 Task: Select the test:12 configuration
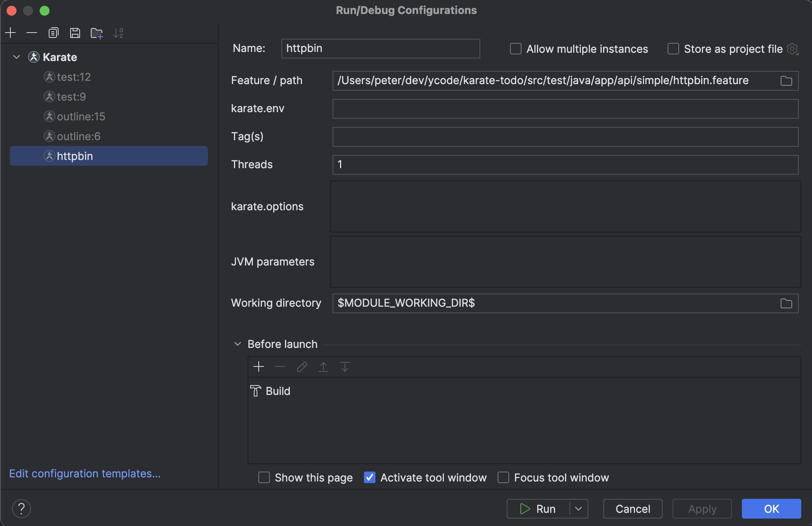click(x=73, y=77)
